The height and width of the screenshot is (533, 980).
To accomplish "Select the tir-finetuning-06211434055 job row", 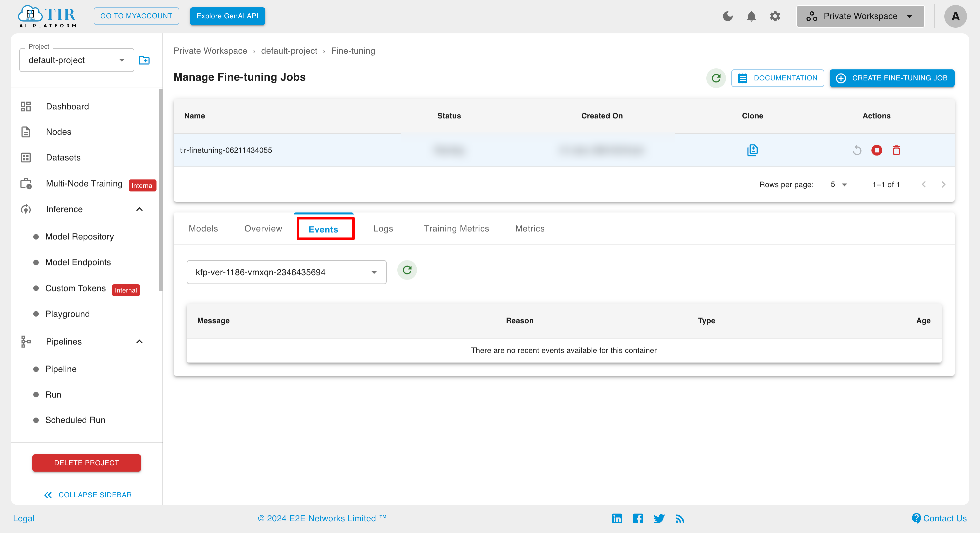I will pos(564,150).
